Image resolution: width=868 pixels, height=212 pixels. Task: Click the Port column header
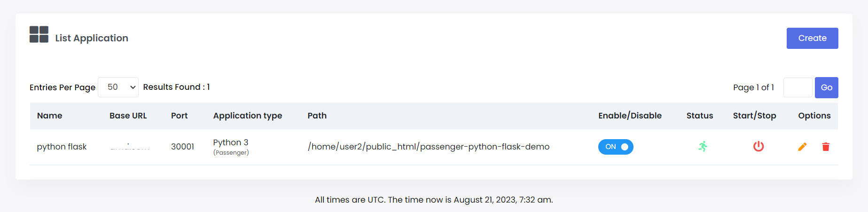click(x=179, y=116)
